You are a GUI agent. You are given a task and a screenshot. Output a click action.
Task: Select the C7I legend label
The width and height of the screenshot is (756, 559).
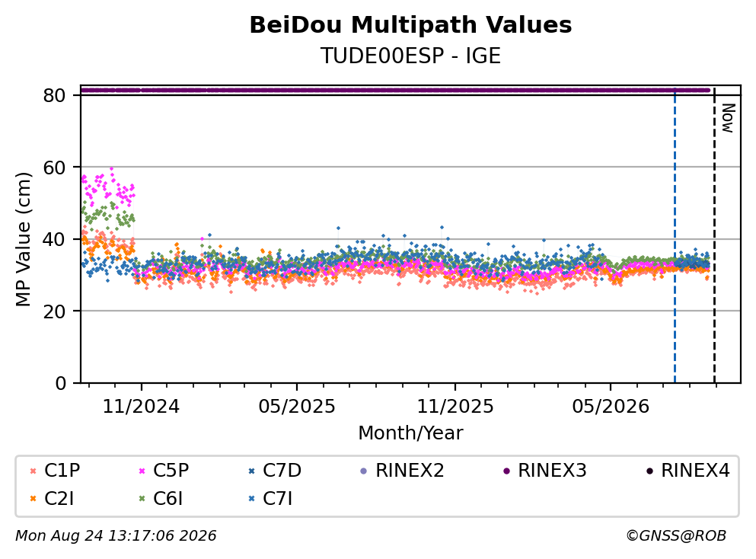coord(278,498)
